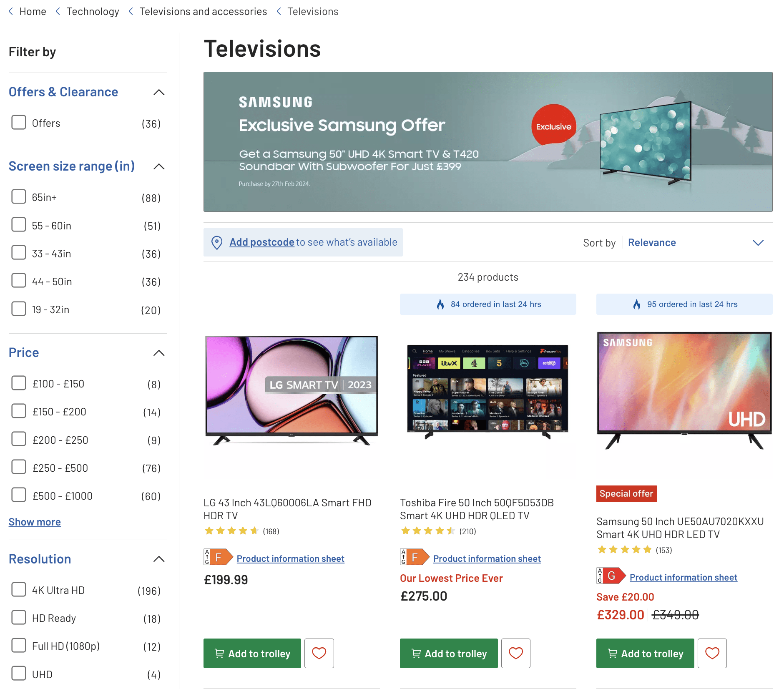Click Our Lowest Price Ever text
This screenshot has width=784, height=689.
point(451,578)
